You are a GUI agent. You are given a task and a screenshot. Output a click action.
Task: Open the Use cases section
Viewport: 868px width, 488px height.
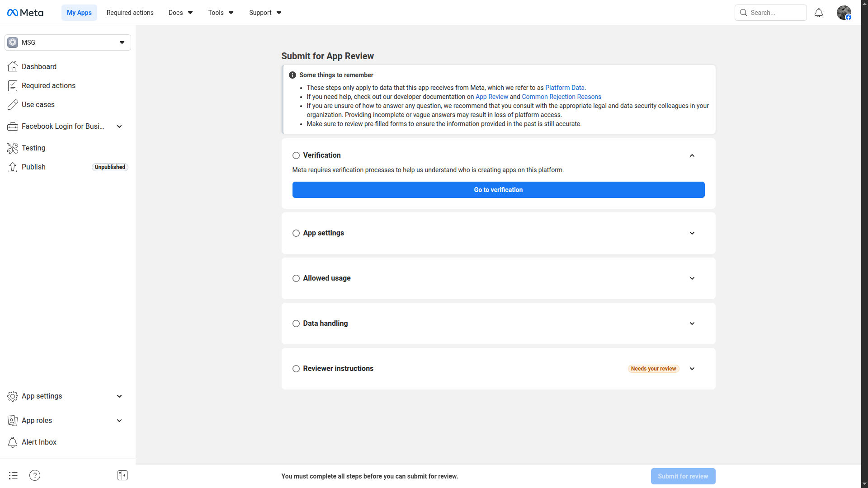pyautogui.click(x=38, y=104)
